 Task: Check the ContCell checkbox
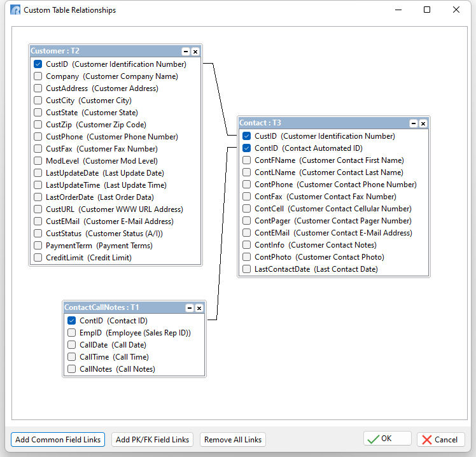click(246, 209)
